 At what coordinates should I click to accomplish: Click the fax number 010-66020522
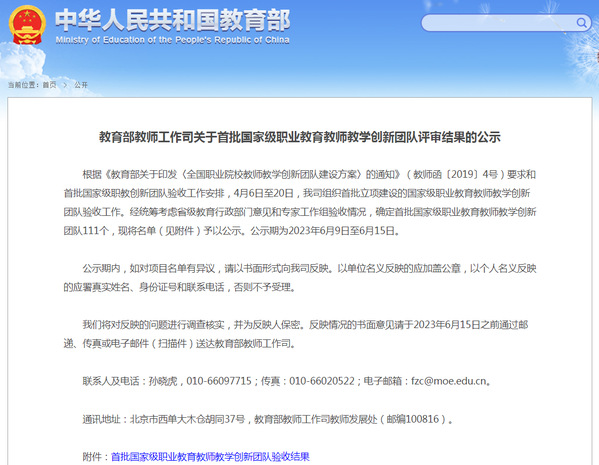[322, 381]
